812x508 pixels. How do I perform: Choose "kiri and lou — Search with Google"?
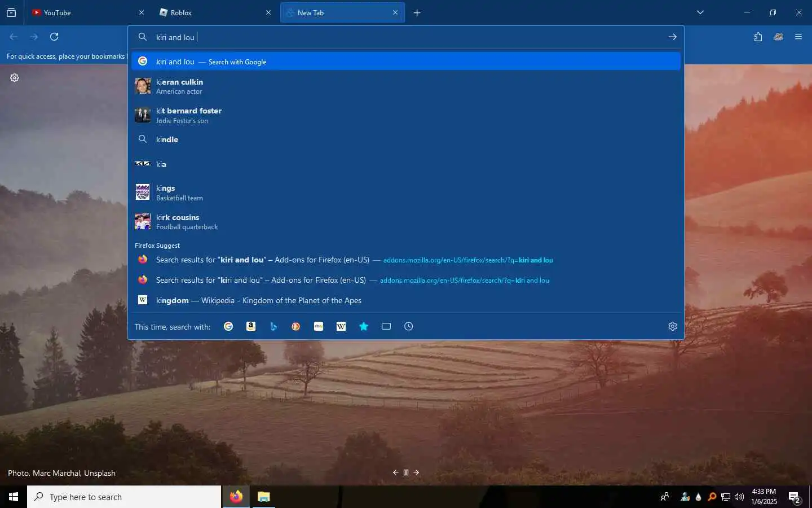pyautogui.click(x=406, y=62)
